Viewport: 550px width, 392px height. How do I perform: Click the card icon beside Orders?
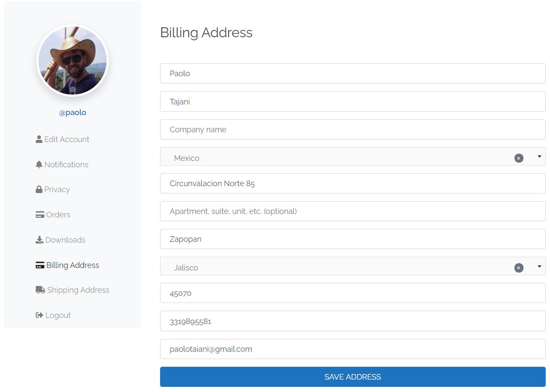(x=40, y=214)
